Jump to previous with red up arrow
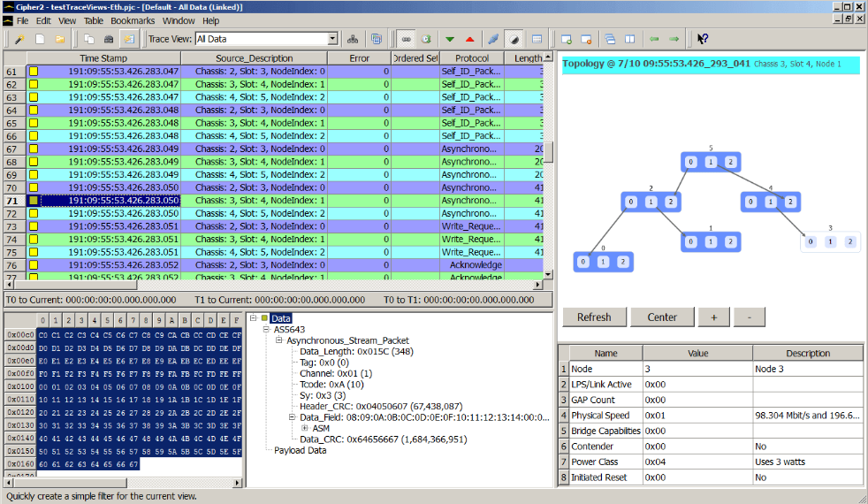Viewport: 868px width, 504px height. click(470, 39)
